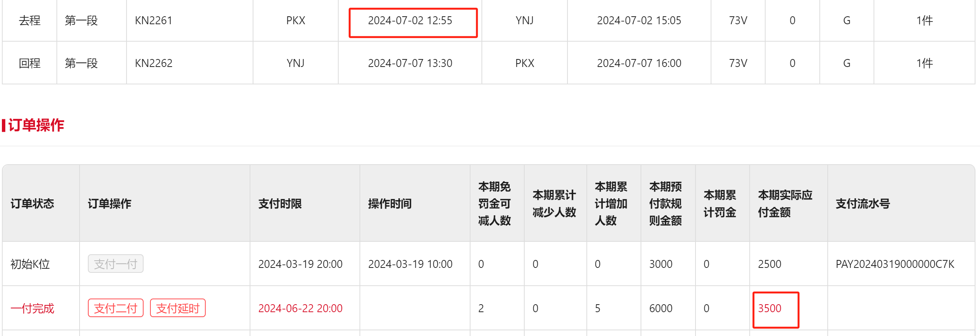Screen dimensions: 980x336
Task: Click the highlighted amount 3500
Action: point(769,308)
